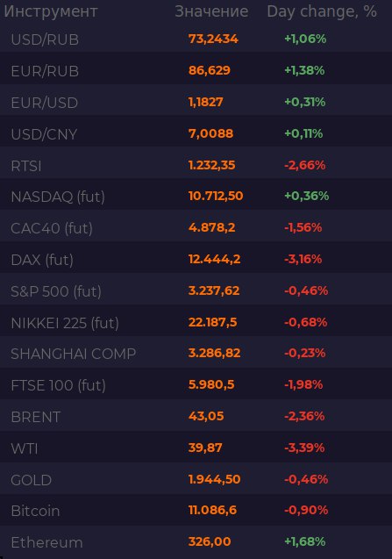Open NASDAQ (fut) row
This screenshot has width=392, height=559.
tap(196, 197)
